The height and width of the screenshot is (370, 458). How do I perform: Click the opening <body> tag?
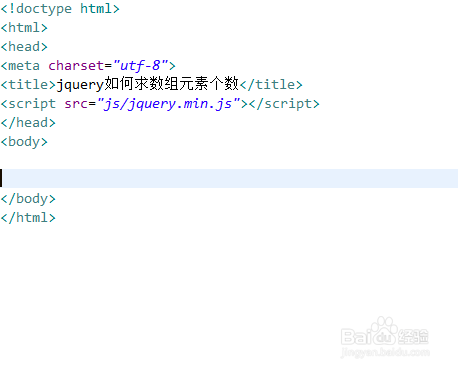[24, 142]
